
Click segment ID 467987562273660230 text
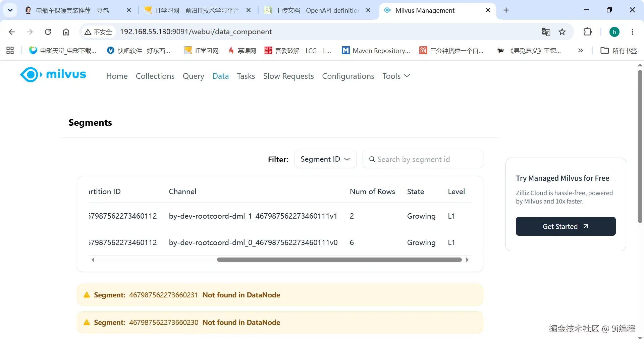[164, 322]
